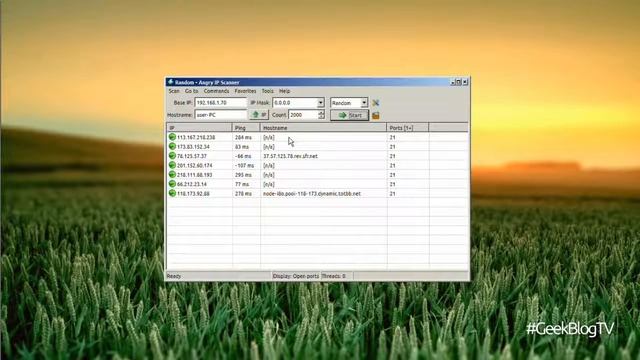Image resolution: width=640 pixels, height=360 pixels.
Task: Sort by the Ports [1+] column header
Action: click(x=408, y=128)
